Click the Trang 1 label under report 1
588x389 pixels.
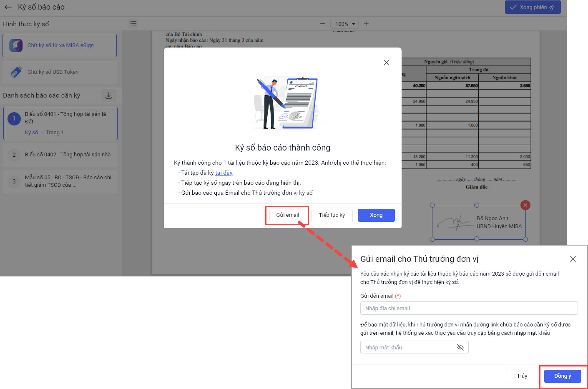pyautogui.click(x=55, y=133)
